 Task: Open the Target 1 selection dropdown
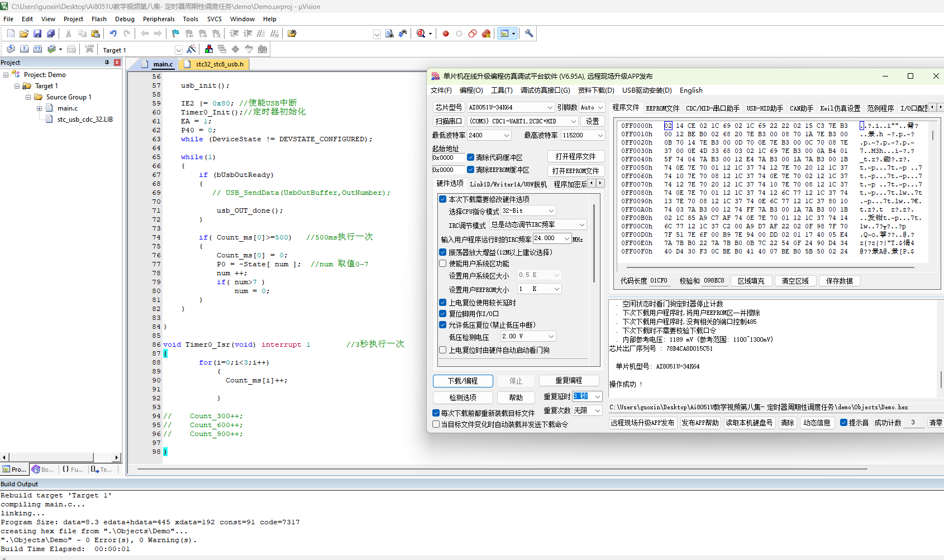[x=178, y=50]
